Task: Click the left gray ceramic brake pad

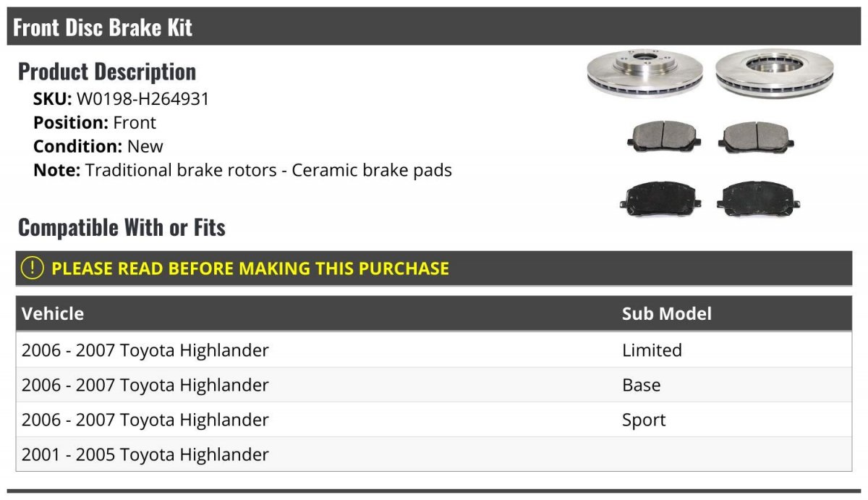Action: [663, 137]
